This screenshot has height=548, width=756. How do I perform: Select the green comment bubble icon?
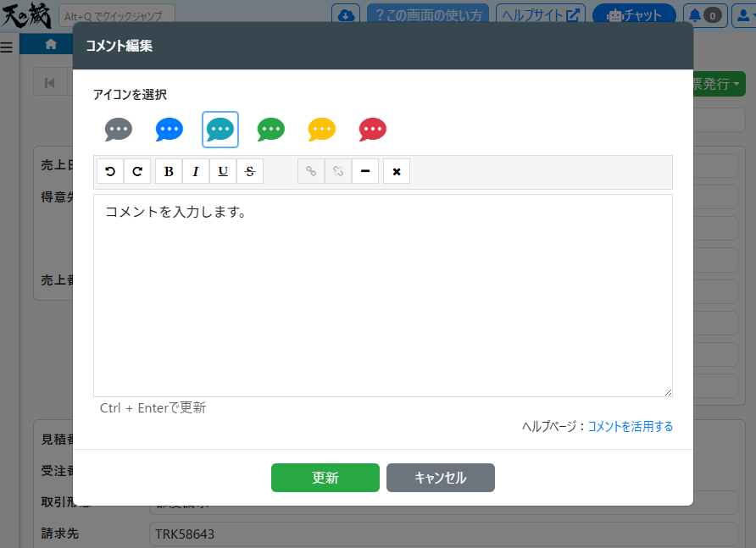pos(271,130)
